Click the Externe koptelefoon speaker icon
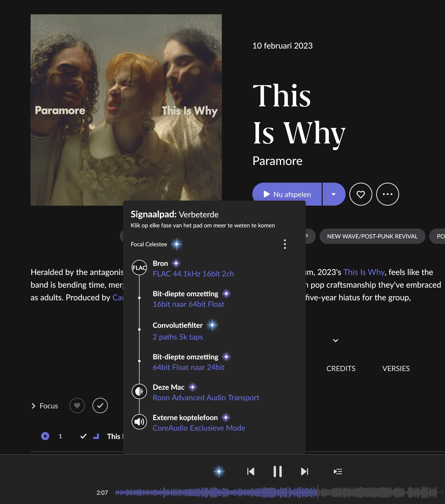Viewport: 445px width, 504px height. [x=139, y=422]
